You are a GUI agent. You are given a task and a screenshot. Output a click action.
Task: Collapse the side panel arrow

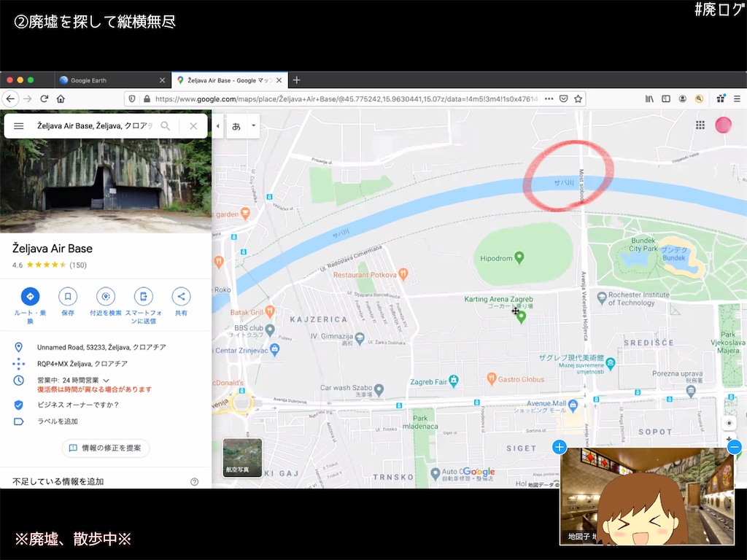pyautogui.click(x=217, y=126)
